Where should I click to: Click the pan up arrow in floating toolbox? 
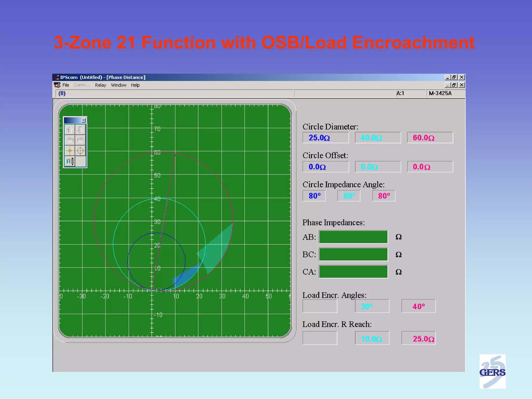click(70, 129)
